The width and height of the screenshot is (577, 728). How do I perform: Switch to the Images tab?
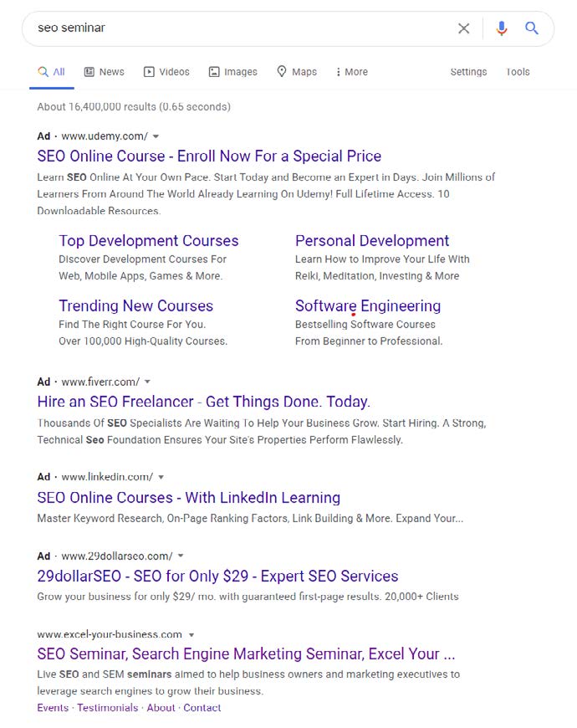pos(232,72)
